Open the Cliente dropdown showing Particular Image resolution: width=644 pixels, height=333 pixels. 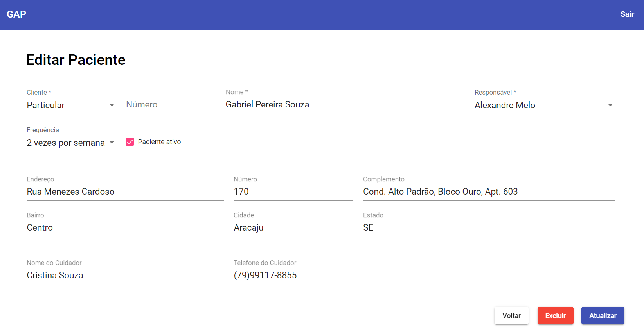point(70,105)
